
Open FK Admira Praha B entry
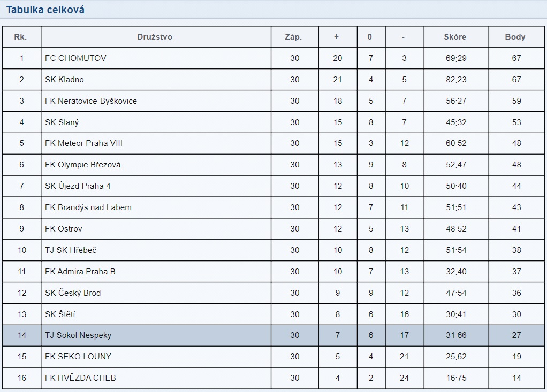coord(80,272)
